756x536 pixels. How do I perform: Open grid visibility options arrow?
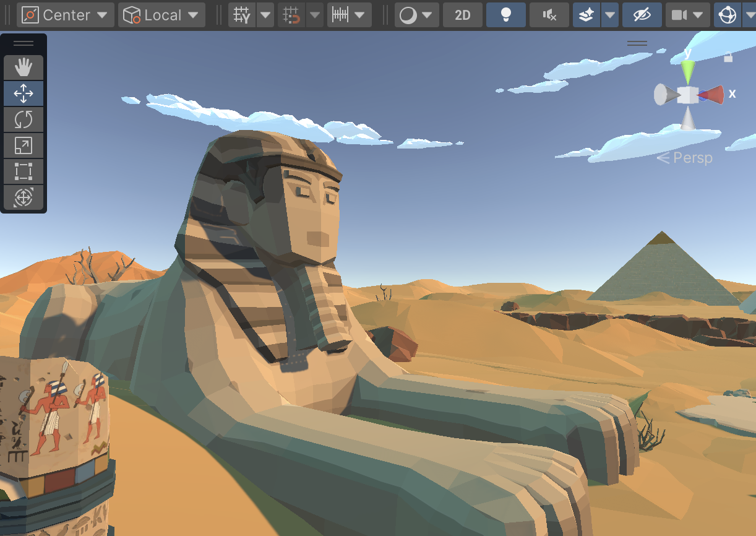click(265, 15)
